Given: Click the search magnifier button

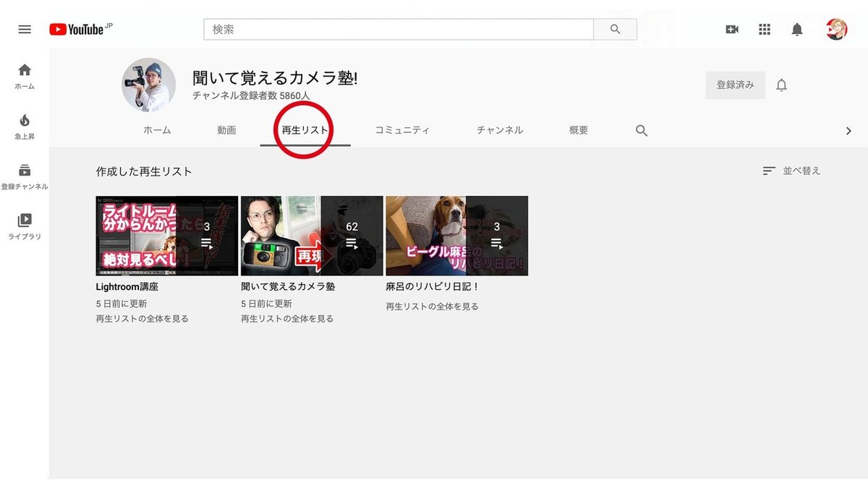Looking at the screenshot, I should (x=615, y=30).
